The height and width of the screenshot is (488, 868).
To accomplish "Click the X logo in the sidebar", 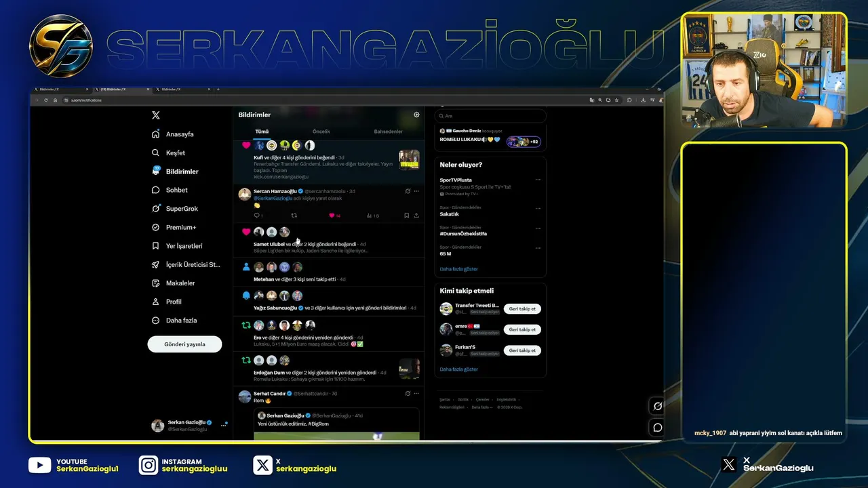I will coord(156,115).
